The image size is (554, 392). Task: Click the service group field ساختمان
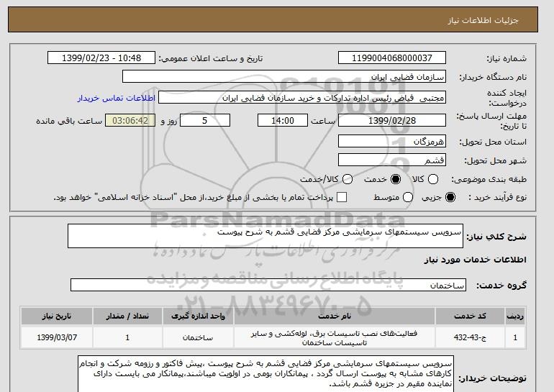[268, 285]
